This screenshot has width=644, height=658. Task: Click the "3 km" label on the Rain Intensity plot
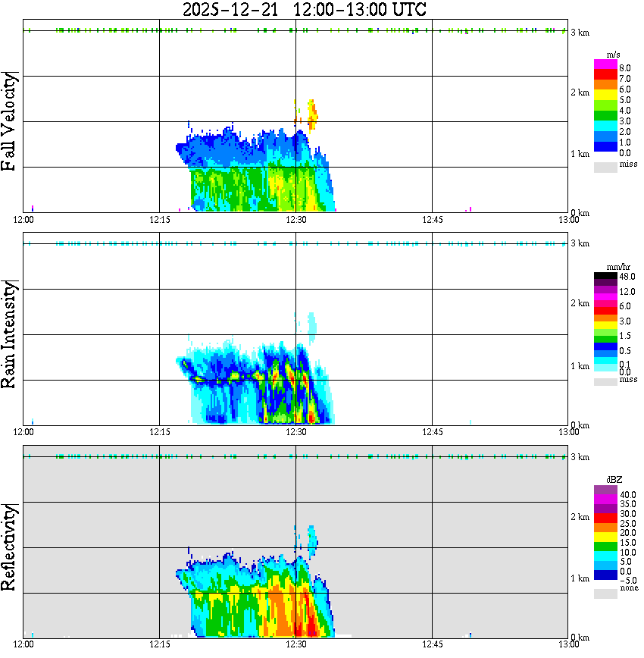point(580,243)
